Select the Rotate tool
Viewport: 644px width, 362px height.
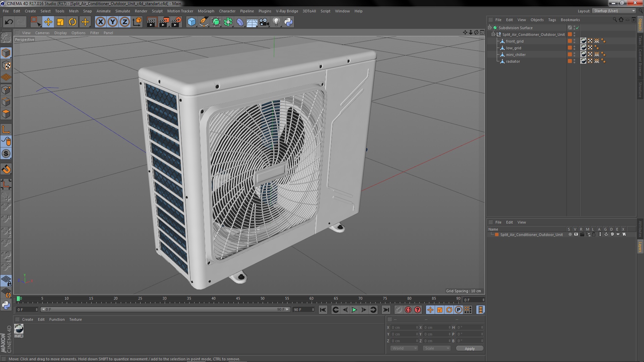(72, 22)
